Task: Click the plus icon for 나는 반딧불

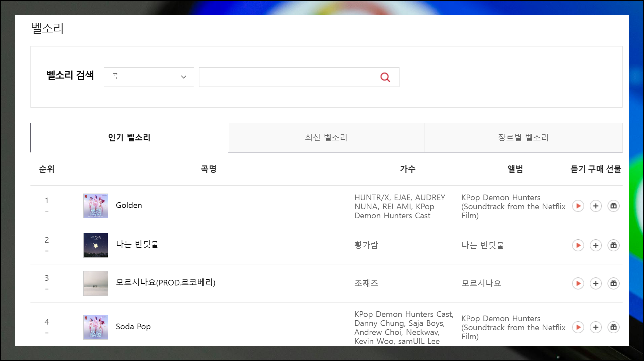Action: [x=595, y=245]
